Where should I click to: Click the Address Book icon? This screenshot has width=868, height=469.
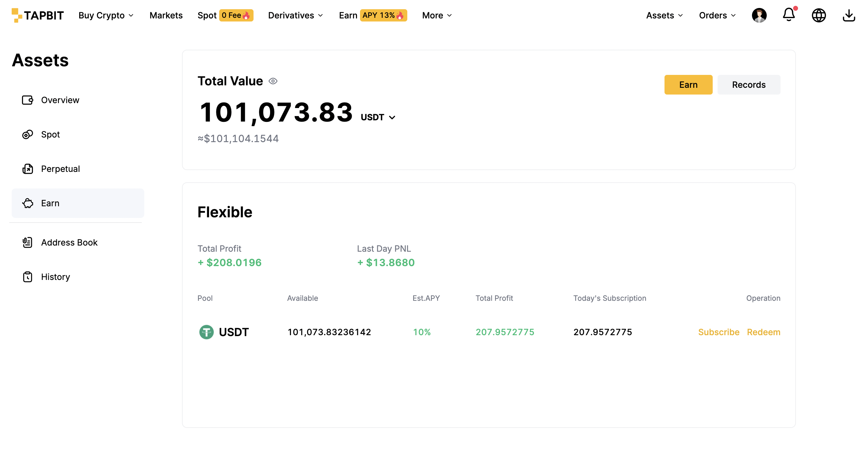pyautogui.click(x=27, y=242)
